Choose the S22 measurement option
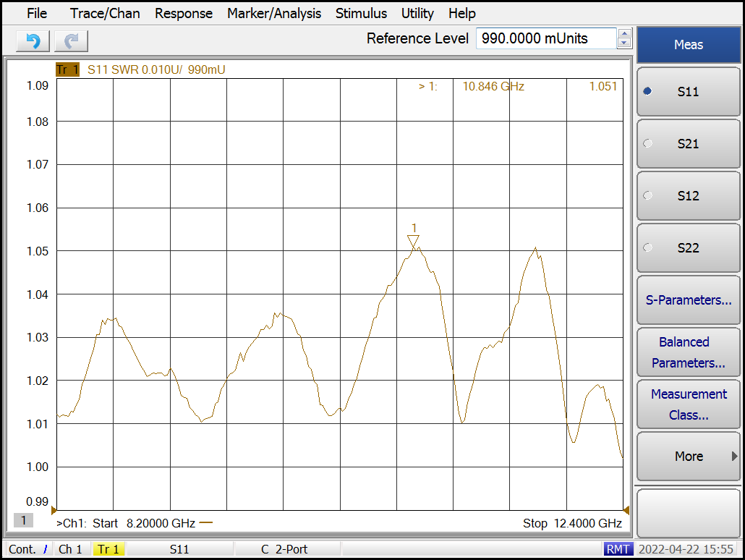This screenshot has height=560, width=745. pyautogui.click(x=688, y=248)
